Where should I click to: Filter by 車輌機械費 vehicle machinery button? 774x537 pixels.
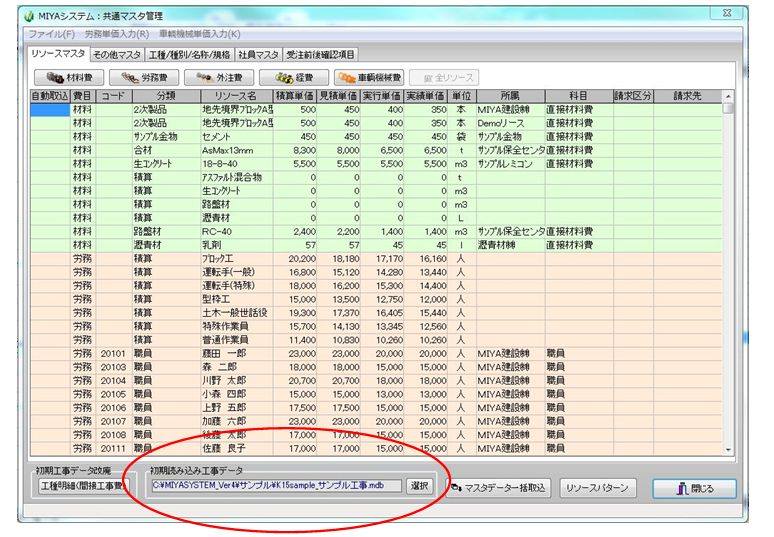[x=369, y=77]
